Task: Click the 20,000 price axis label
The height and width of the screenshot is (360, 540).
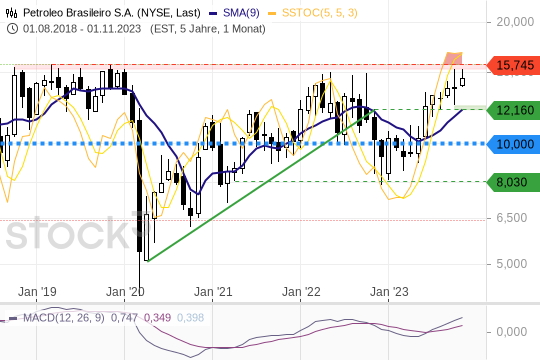Action: coord(515,22)
